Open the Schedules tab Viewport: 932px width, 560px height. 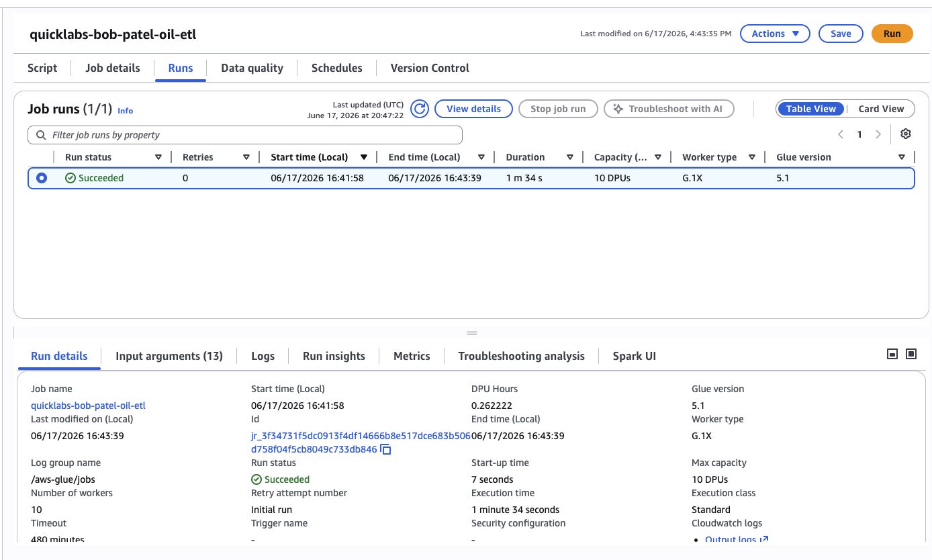[x=337, y=68]
